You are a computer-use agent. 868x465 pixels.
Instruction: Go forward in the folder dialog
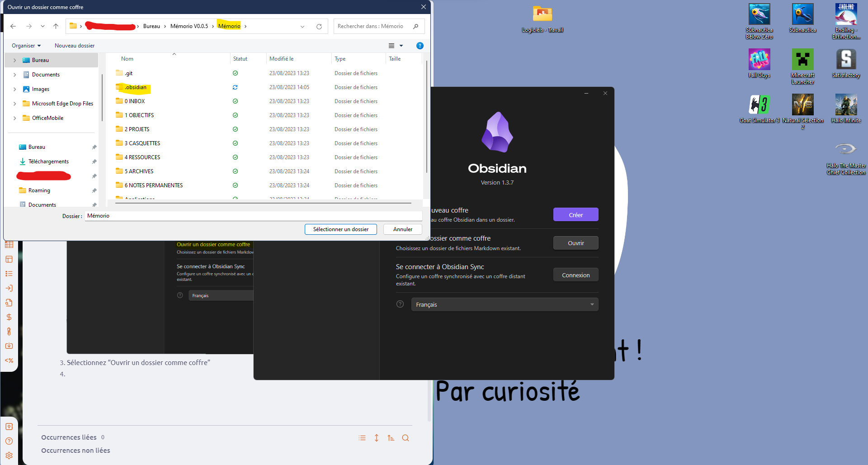coord(29,26)
